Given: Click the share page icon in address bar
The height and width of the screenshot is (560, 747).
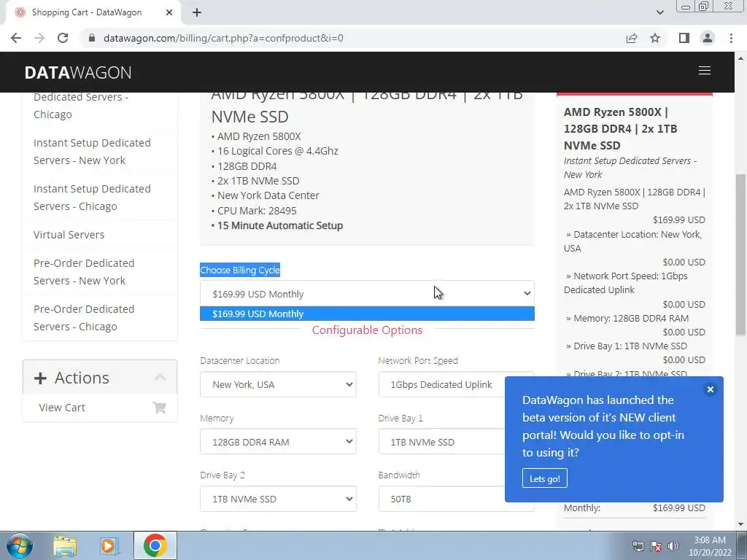Looking at the screenshot, I should (x=632, y=38).
